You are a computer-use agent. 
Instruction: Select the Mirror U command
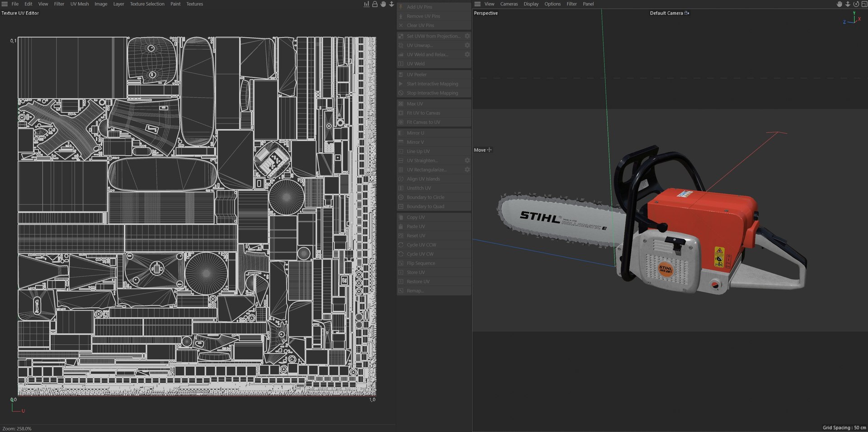tap(434, 133)
